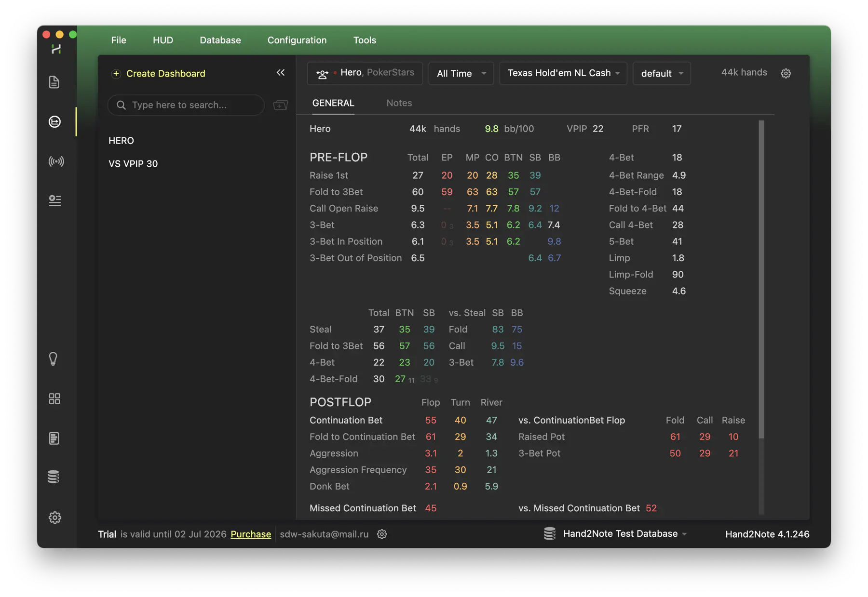Screen dimensions: 868x597
Task: Open the live HUD broadcast icon
Action: [x=56, y=161]
